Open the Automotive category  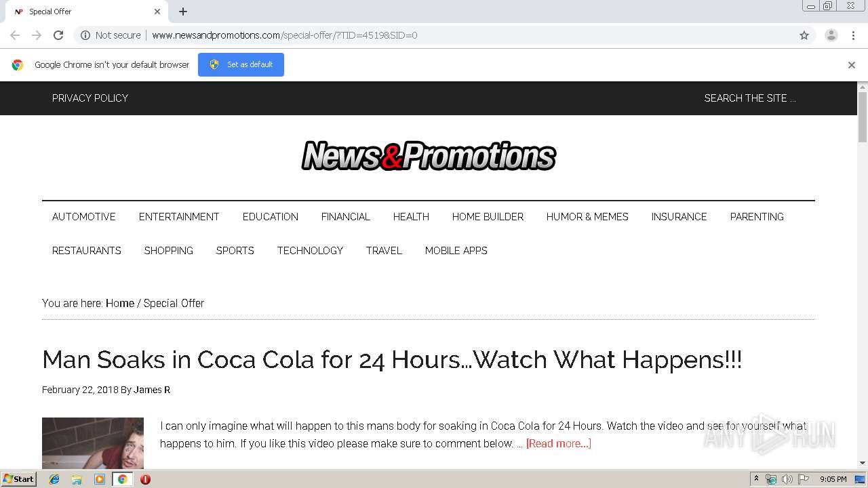point(84,217)
